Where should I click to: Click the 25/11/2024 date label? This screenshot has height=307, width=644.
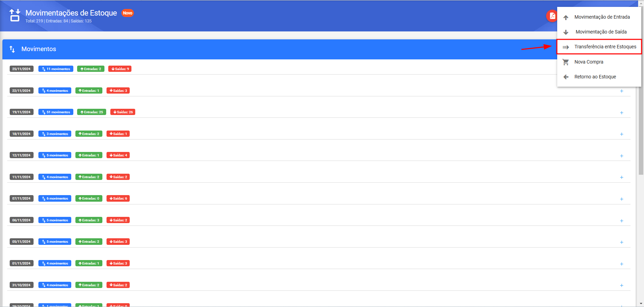(21, 69)
